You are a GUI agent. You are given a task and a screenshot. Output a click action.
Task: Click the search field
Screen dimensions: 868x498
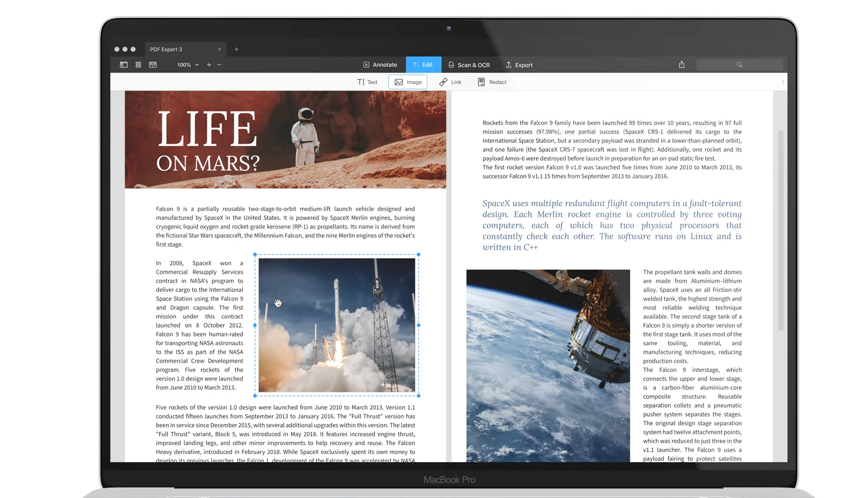[x=739, y=65]
